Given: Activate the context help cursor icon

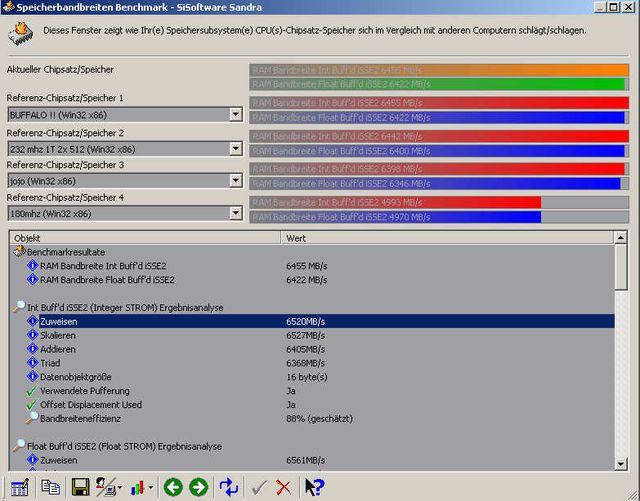Looking at the screenshot, I should click(314, 487).
